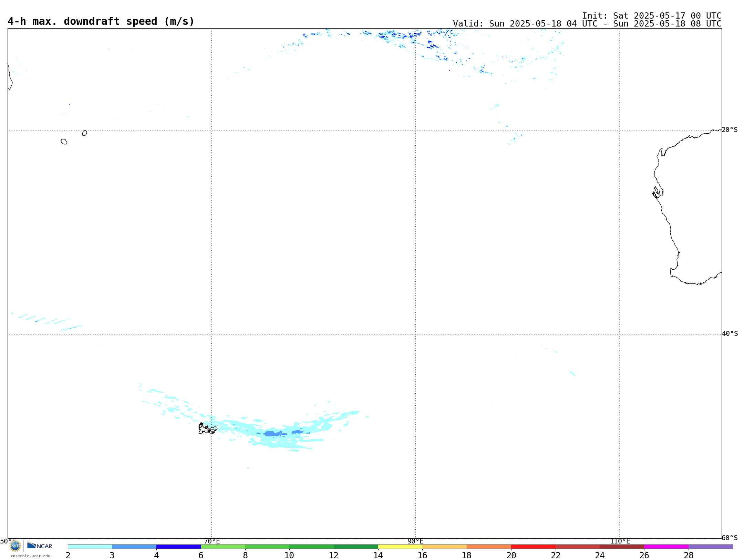Click the 60°S latitude label
Viewport: 744px width, 560px height.
pyautogui.click(x=730, y=538)
